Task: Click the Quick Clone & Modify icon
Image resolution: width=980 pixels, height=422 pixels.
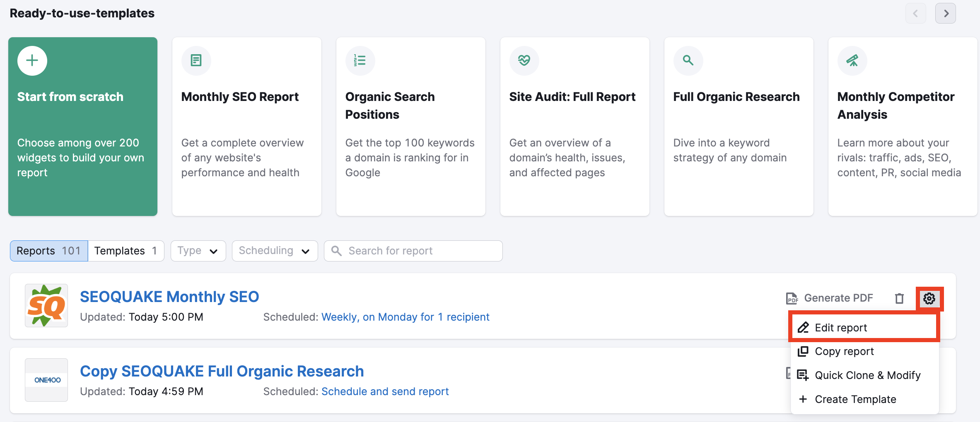Action: [x=803, y=375]
